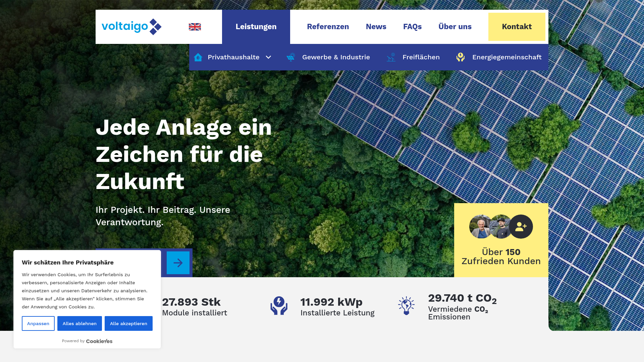This screenshot has width=644, height=362.
Task: Go to the News section
Action: [376, 27]
